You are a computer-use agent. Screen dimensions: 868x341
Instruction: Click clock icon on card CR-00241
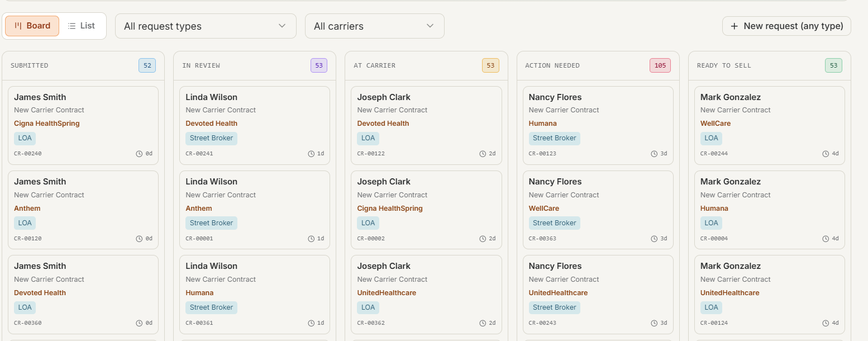(x=311, y=154)
